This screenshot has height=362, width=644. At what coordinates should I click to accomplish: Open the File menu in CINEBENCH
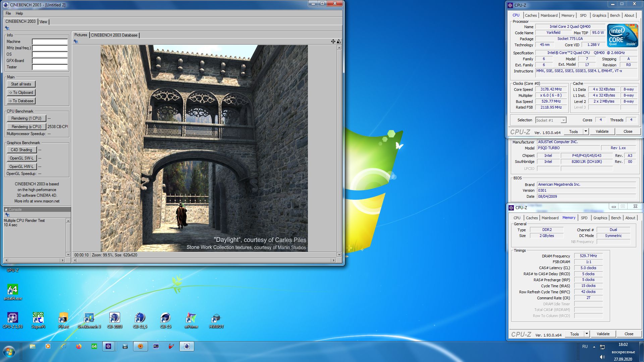[8, 13]
